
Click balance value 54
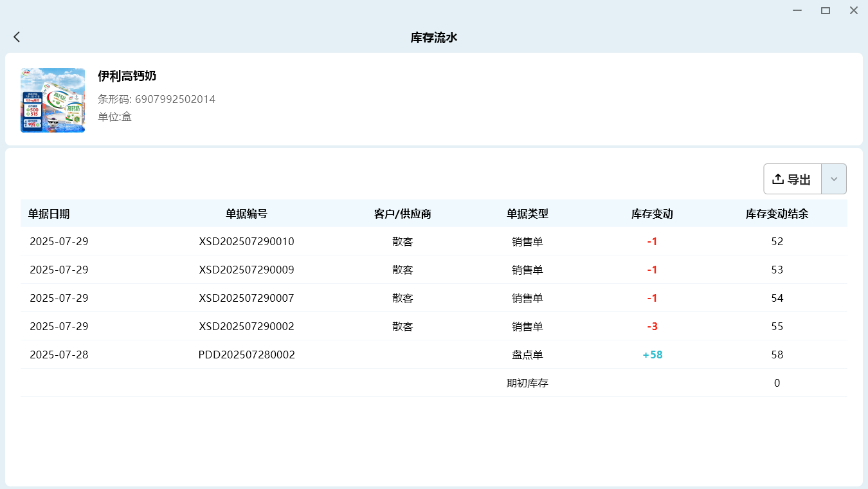pos(777,299)
